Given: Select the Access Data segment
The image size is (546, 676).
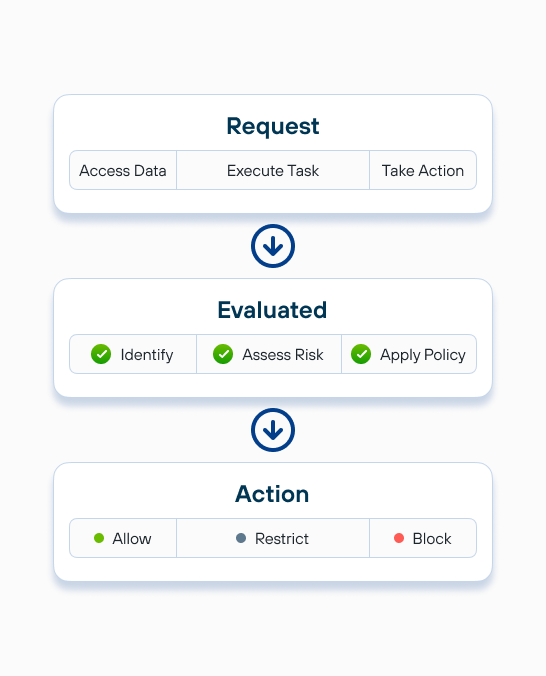Looking at the screenshot, I should (x=123, y=170).
